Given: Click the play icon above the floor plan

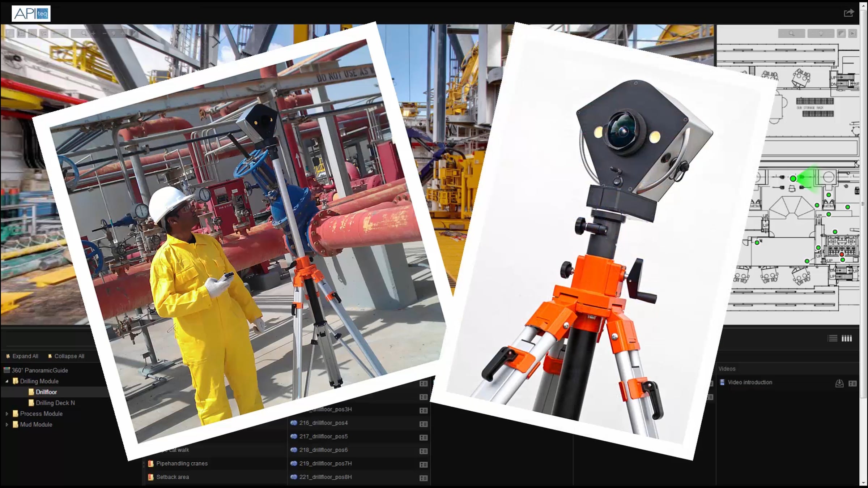Looking at the screenshot, I should coord(852,34).
